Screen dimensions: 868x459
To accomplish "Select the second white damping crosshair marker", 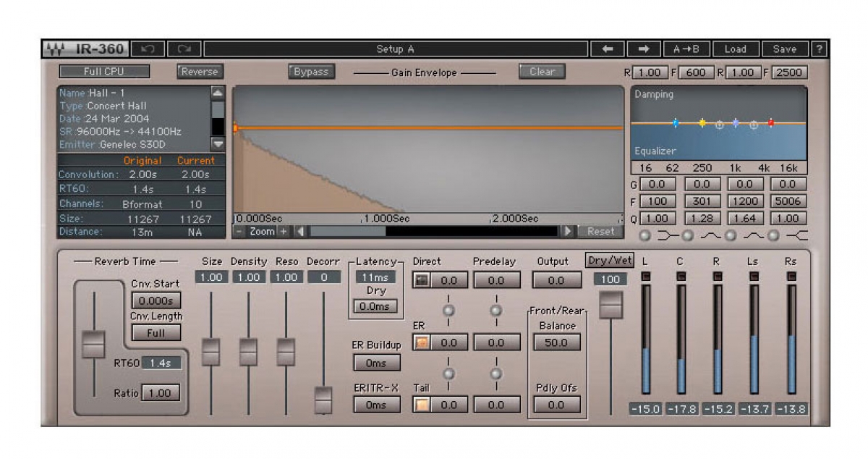I will coord(754,125).
